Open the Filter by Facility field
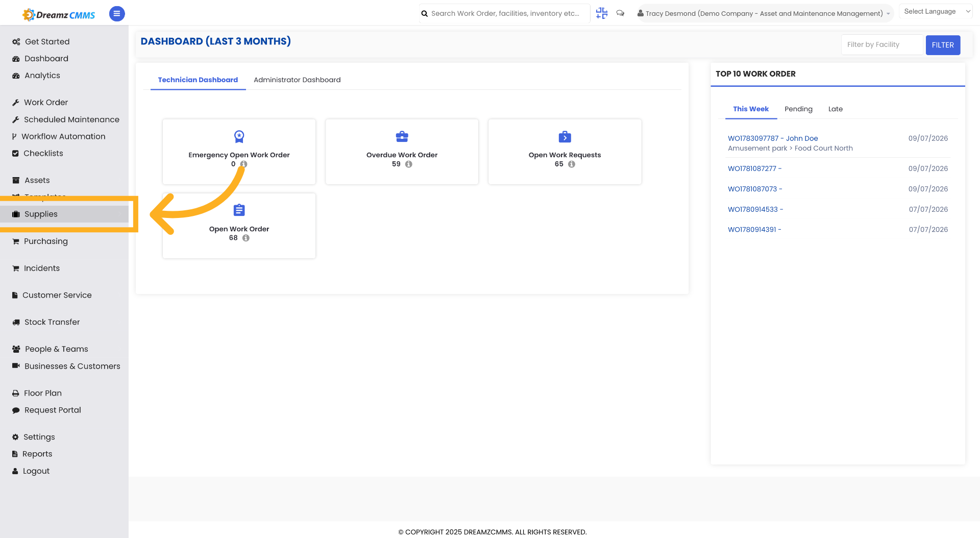The image size is (980, 538). (x=883, y=45)
